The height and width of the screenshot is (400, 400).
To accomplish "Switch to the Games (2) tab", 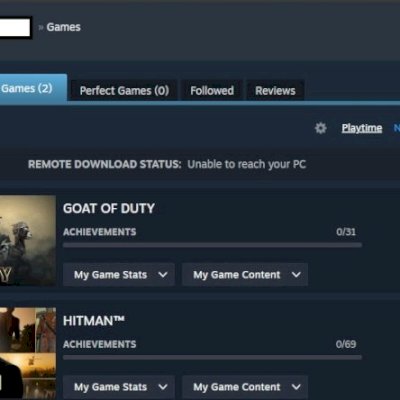I will (x=33, y=88).
